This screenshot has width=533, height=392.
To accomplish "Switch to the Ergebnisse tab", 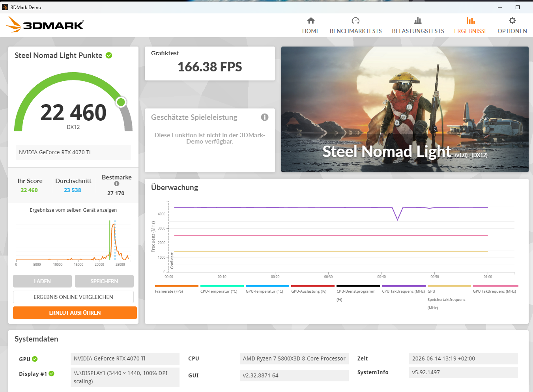I will coord(471,26).
